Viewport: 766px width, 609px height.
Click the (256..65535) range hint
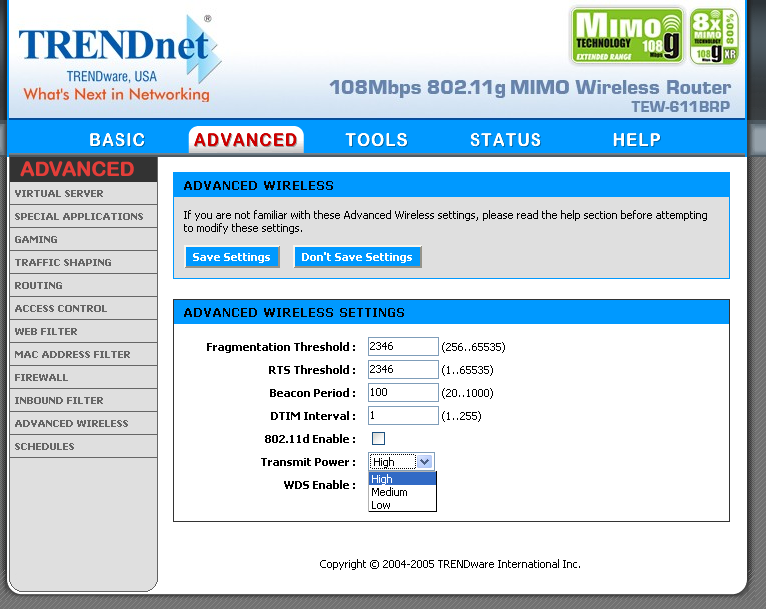473,347
